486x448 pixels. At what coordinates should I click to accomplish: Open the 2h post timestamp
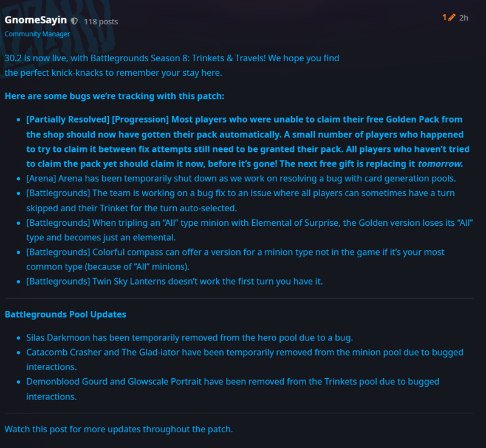pos(464,18)
